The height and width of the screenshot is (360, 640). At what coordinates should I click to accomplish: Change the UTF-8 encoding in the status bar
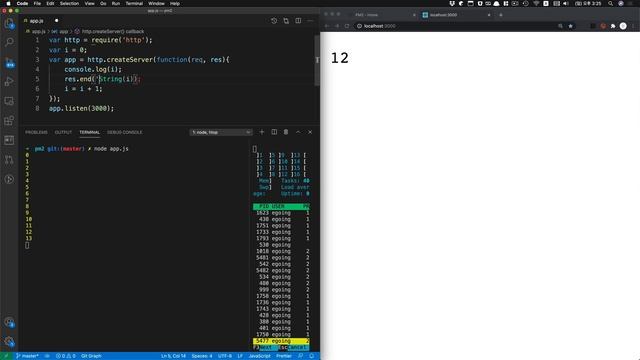225,356
